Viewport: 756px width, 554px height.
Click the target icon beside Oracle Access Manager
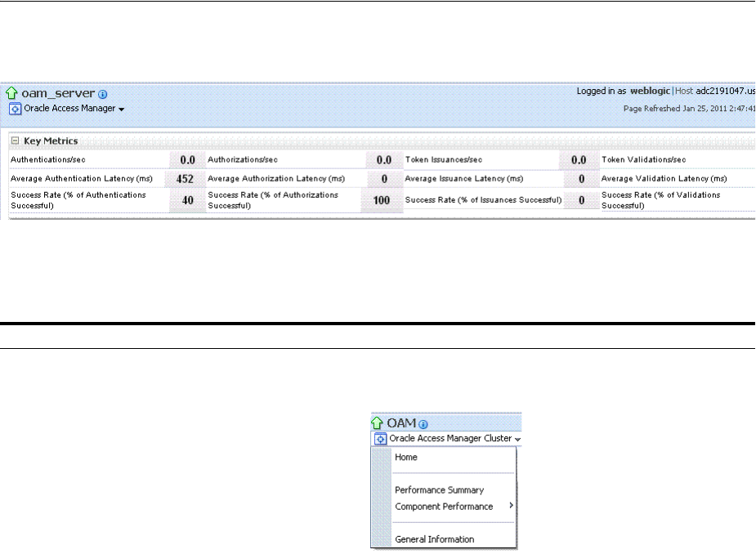(15, 109)
